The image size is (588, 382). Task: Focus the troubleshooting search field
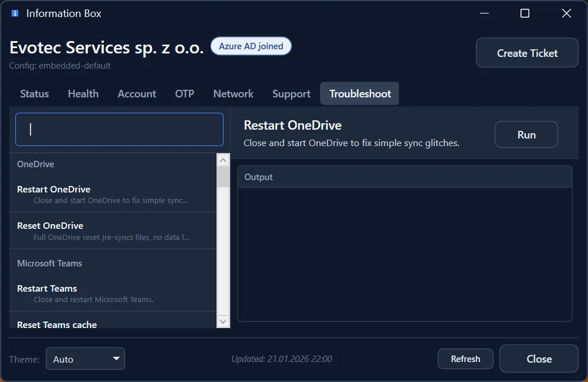coord(119,129)
